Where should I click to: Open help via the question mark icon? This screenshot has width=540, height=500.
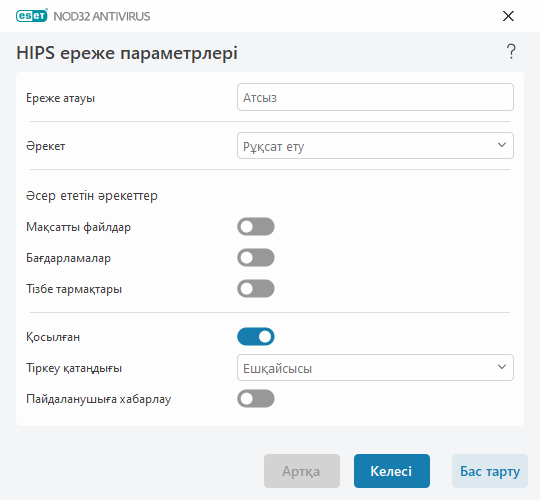click(x=511, y=52)
